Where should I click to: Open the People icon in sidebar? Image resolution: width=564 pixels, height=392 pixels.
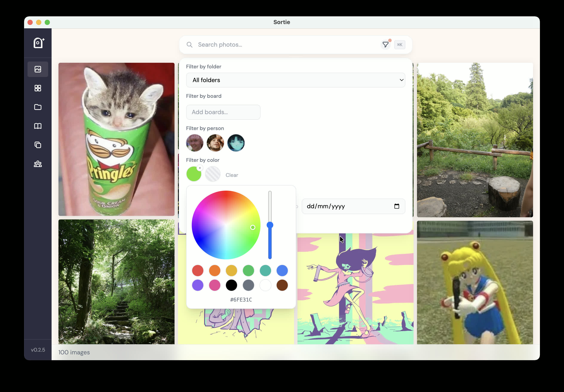38,164
